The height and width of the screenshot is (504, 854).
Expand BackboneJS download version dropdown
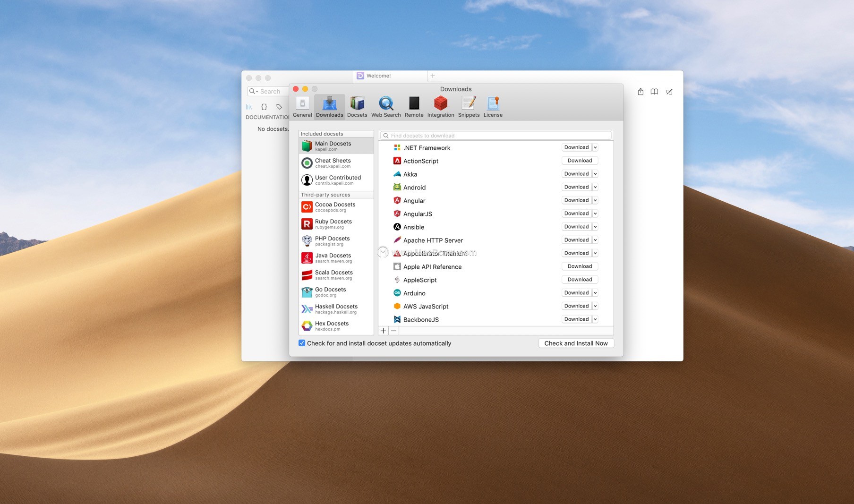[x=595, y=319]
